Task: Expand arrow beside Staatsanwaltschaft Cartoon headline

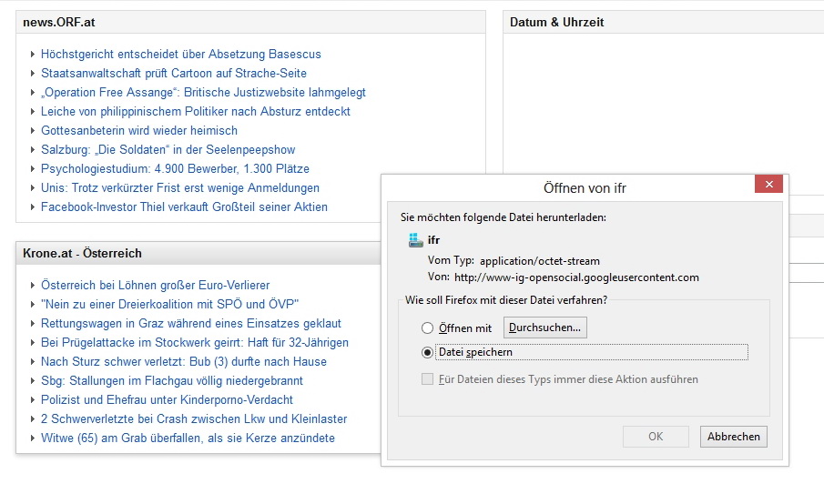Action: [33, 74]
